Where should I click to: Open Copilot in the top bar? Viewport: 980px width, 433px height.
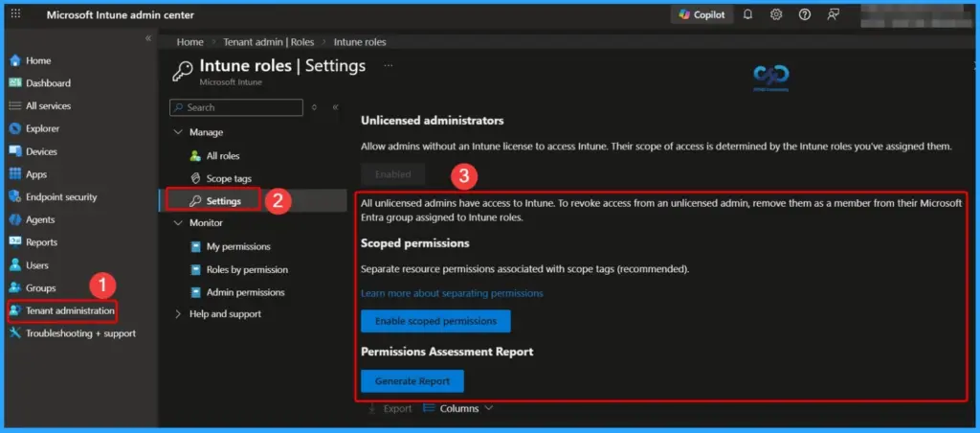click(702, 14)
